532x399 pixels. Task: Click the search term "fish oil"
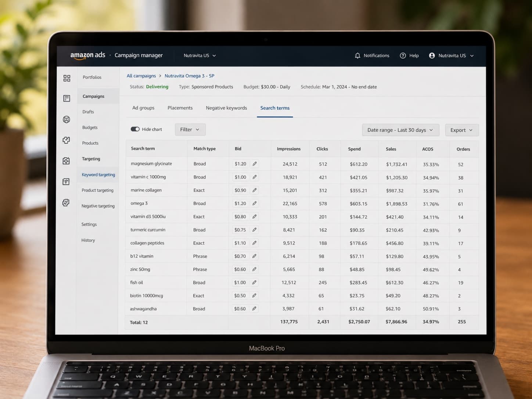tap(136, 283)
